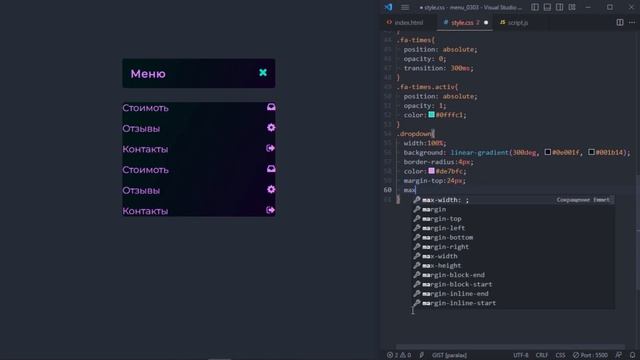The height and width of the screenshot is (360, 640).
Task: Click the last Контакты menu link
Action: [145, 211]
